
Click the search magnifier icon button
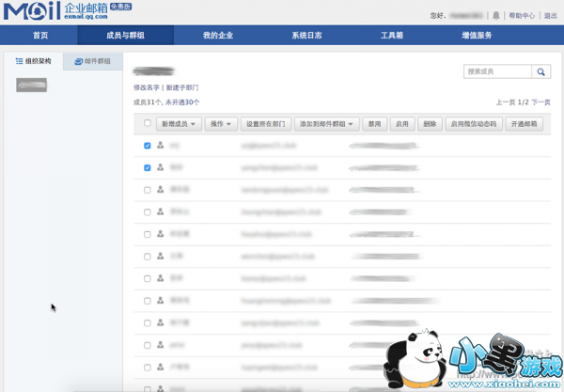(x=541, y=71)
